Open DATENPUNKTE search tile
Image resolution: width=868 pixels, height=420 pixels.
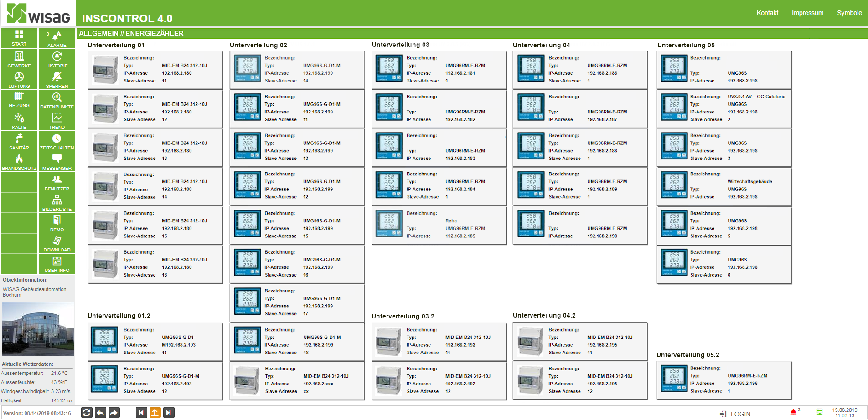(57, 100)
